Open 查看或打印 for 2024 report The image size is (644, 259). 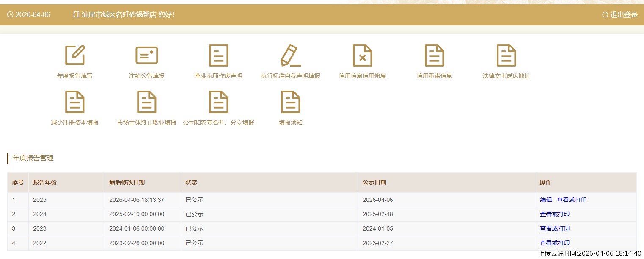(x=555, y=214)
